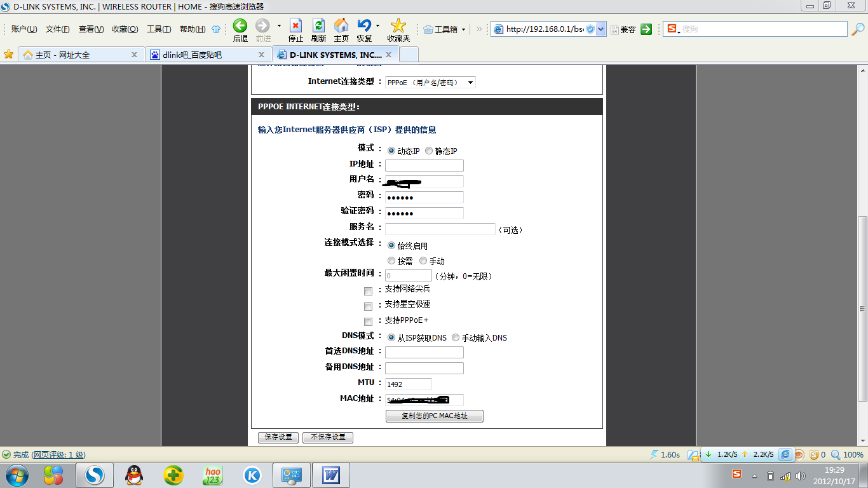Expand the toolbar overflow chevron
This screenshot has height=488, width=868.
[x=479, y=29]
